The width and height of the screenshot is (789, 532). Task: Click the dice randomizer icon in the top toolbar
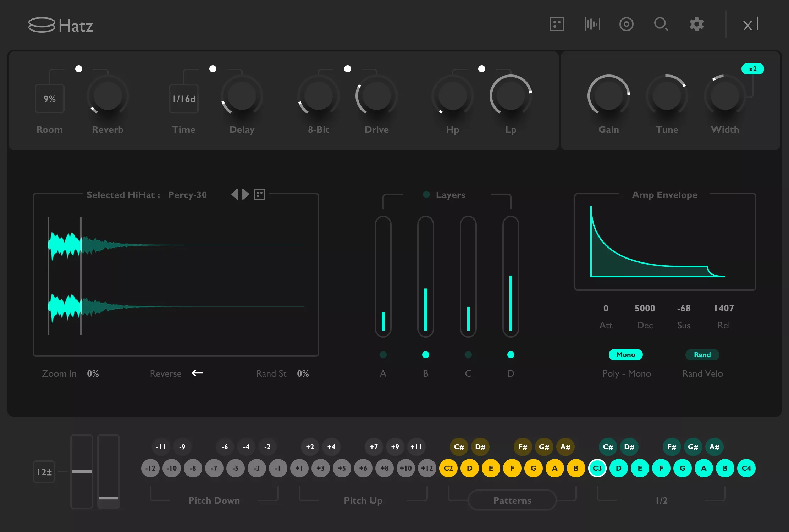556,24
